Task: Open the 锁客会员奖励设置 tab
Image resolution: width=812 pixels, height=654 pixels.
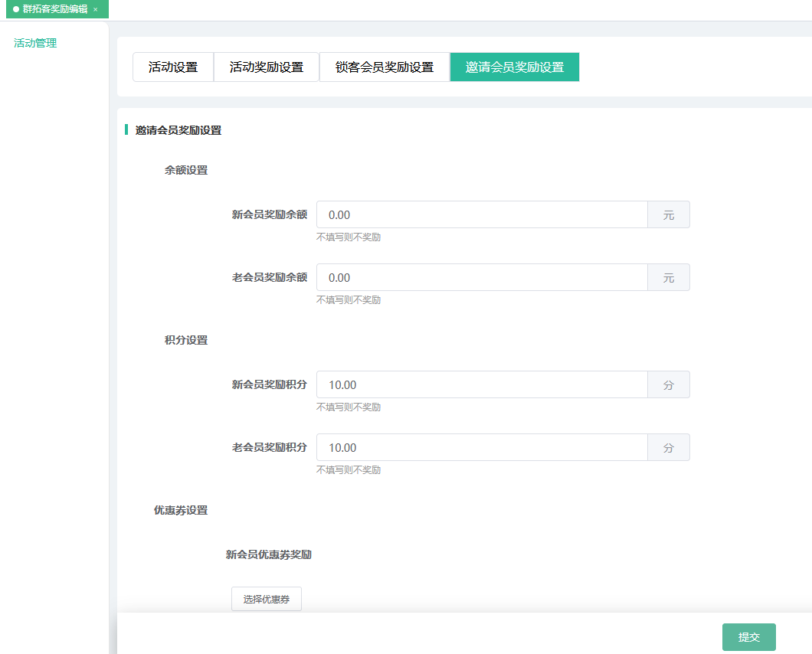Action: tap(384, 67)
